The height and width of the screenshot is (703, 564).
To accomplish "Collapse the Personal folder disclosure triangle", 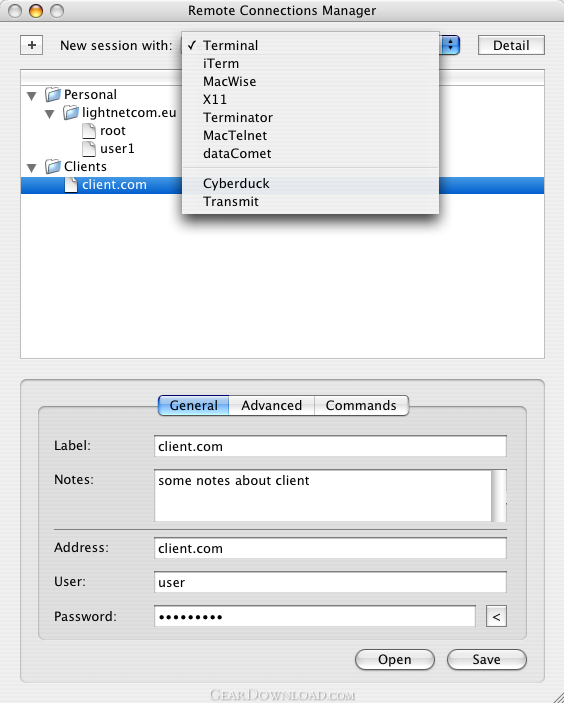I will click(32, 95).
